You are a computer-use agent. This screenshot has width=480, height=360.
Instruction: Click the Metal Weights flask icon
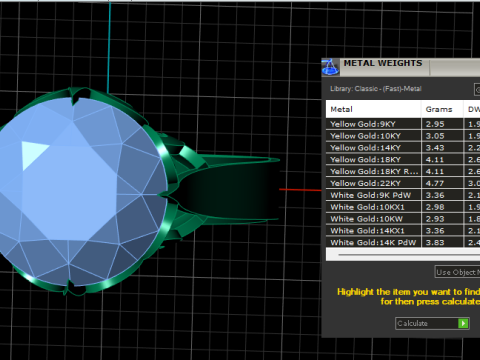[330, 67]
